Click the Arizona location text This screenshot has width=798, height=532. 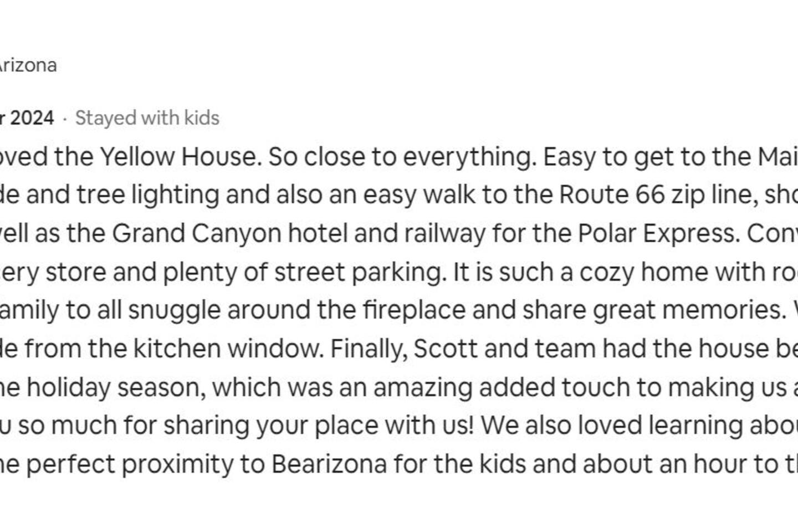click(28, 65)
